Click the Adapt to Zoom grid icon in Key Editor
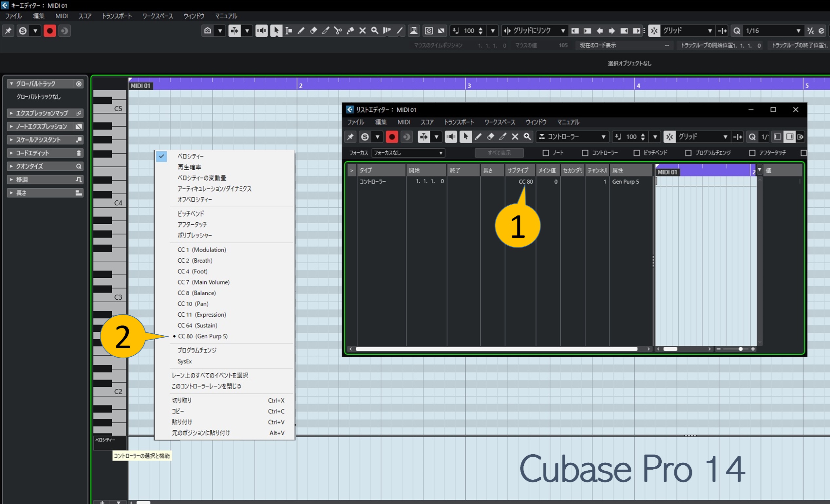830x504 pixels. click(722, 31)
